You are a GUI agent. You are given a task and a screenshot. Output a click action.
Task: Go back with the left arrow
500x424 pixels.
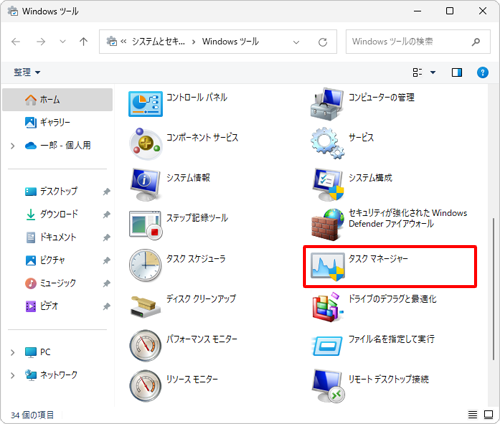pos(16,42)
